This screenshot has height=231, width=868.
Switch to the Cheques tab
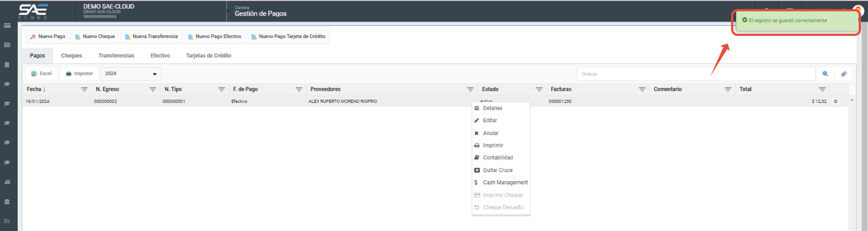point(71,56)
